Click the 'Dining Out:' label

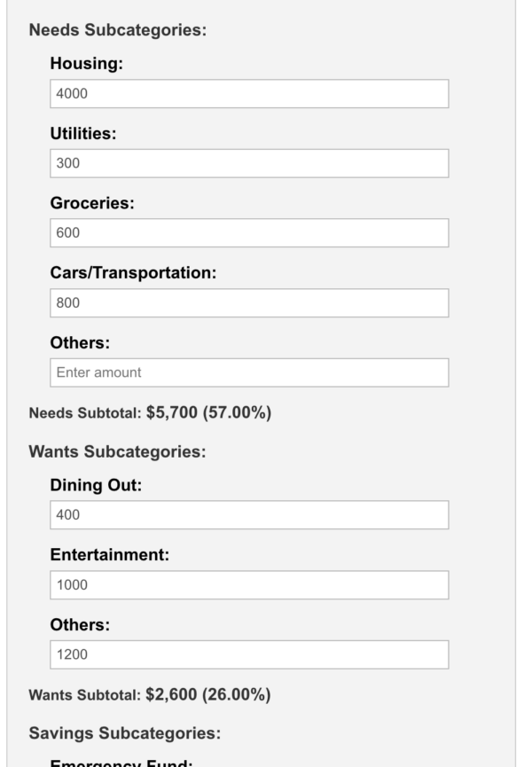(x=96, y=485)
